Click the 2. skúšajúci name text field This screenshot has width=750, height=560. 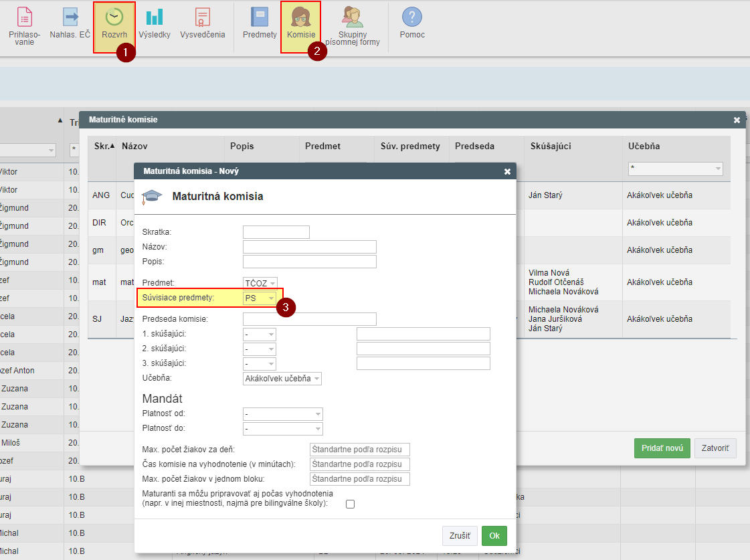click(424, 349)
